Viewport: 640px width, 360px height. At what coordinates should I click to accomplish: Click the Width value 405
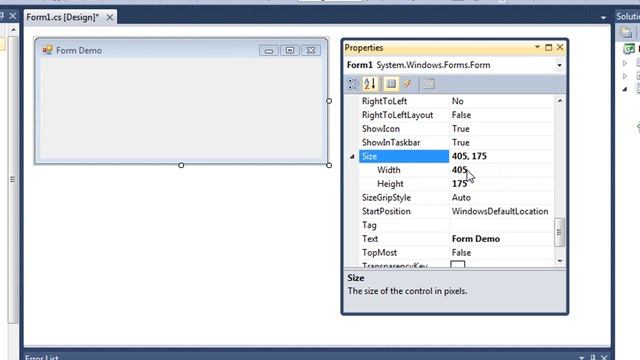(459, 170)
